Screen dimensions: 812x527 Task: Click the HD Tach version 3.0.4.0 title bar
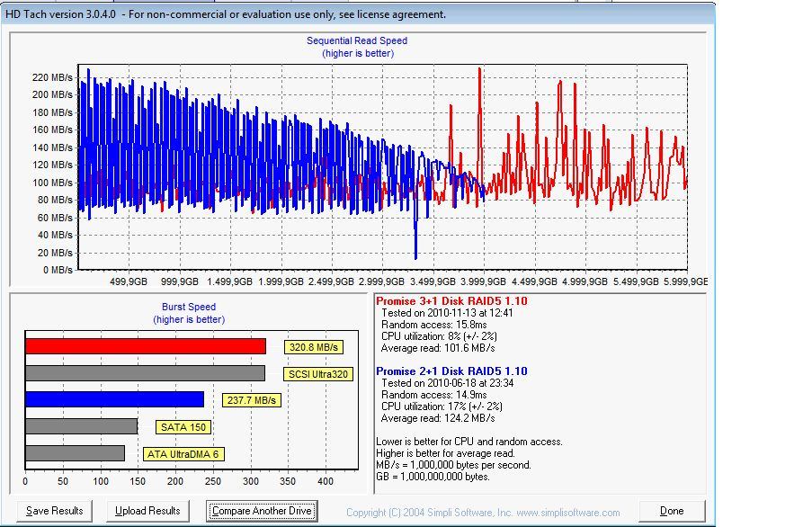[x=357, y=14]
